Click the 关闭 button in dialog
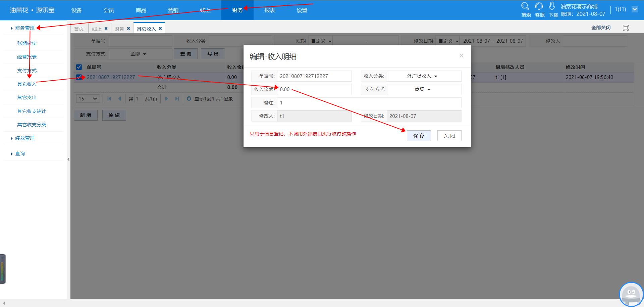 coord(449,136)
